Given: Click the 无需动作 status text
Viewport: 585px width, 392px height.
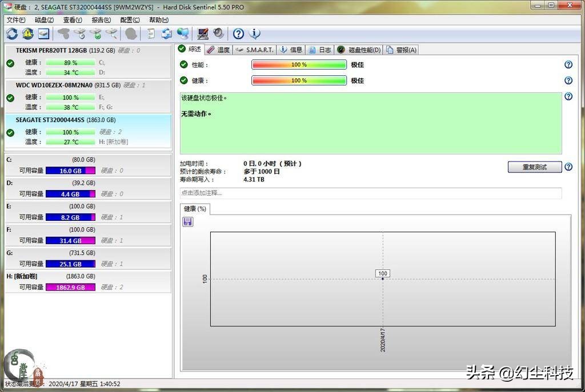Looking at the screenshot, I should (197, 114).
